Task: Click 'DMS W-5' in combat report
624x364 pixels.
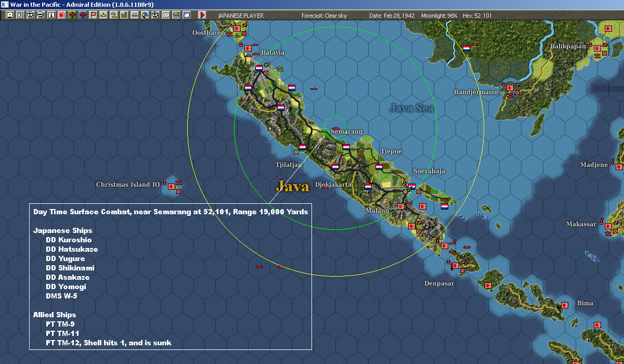Action: pos(61,296)
